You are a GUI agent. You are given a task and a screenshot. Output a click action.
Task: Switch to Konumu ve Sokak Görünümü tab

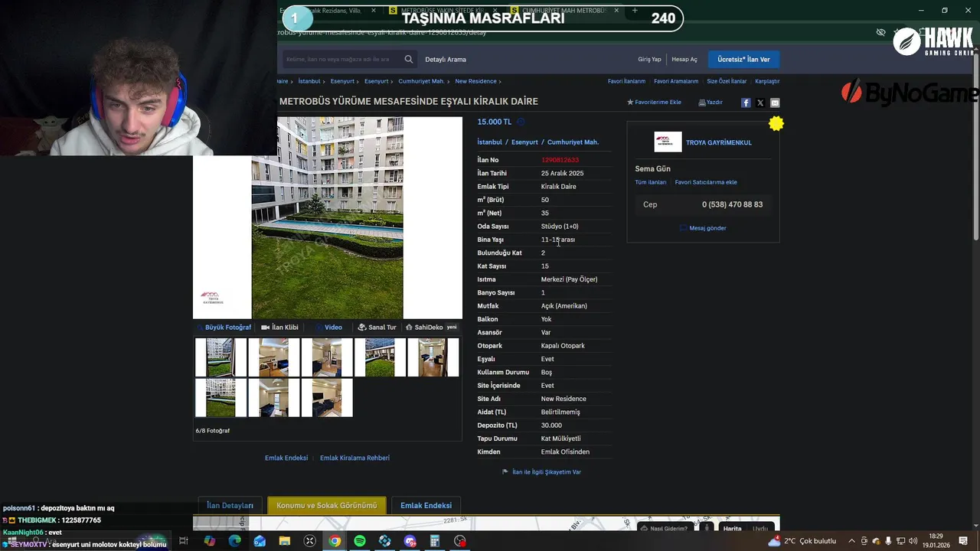[x=327, y=505]
